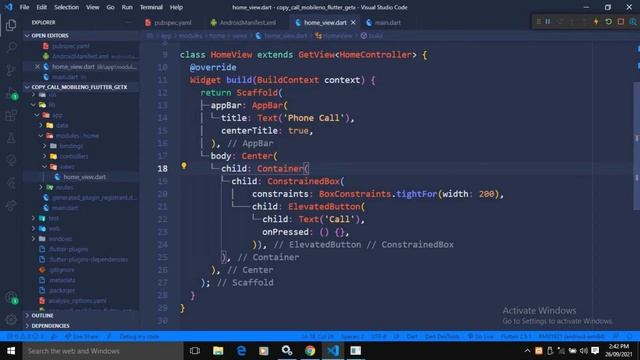Open Dart DevTools inspector icon
640x360 pixels.
coord(633,22)
